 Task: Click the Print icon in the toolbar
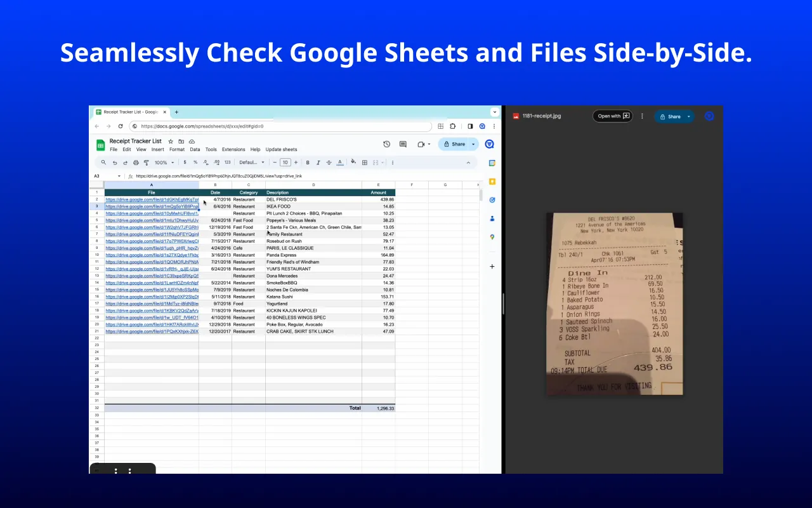135,162
